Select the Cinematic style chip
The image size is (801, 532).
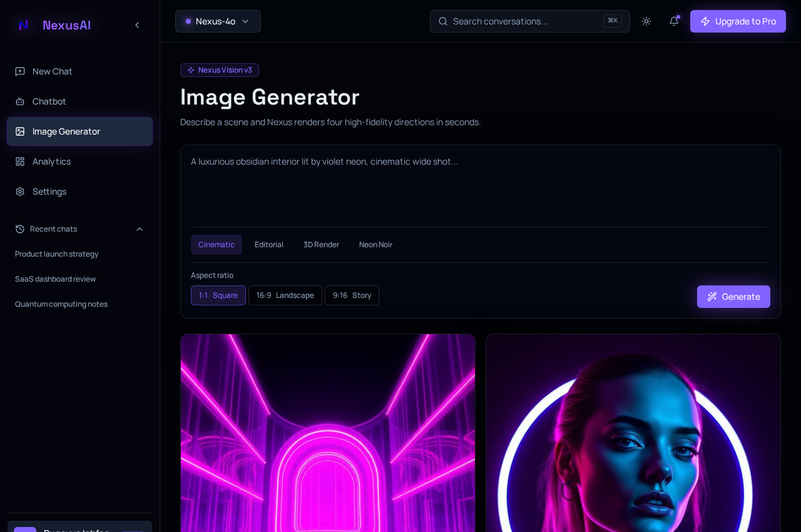pyautogui.click(x=217, y=245)
